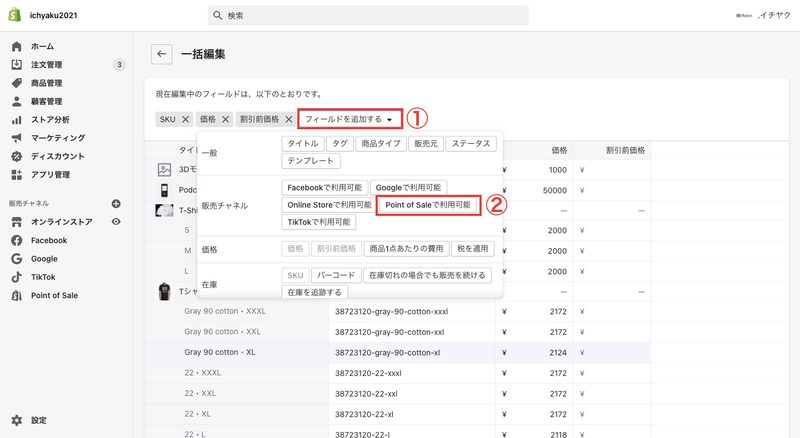This screenshot has height=438, width=800.
Task: Open 商品管理 menu item
Action: pyautogui.click(x=46, y=83)
